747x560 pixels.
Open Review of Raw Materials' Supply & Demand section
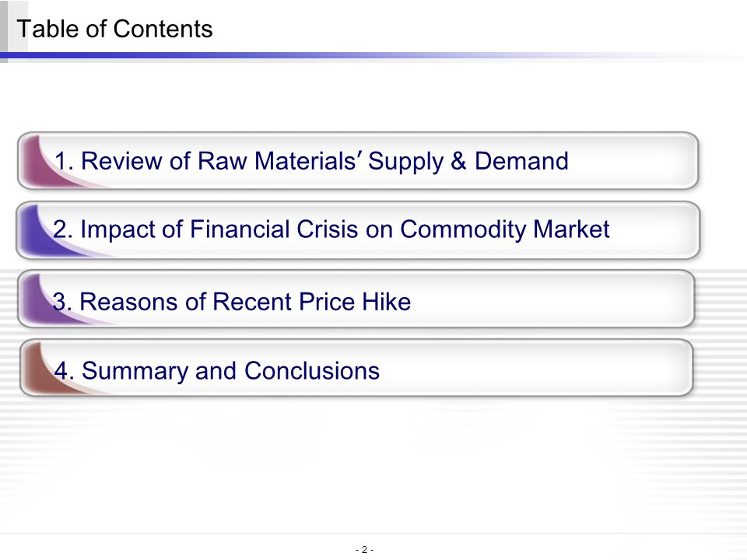point(358,160)
